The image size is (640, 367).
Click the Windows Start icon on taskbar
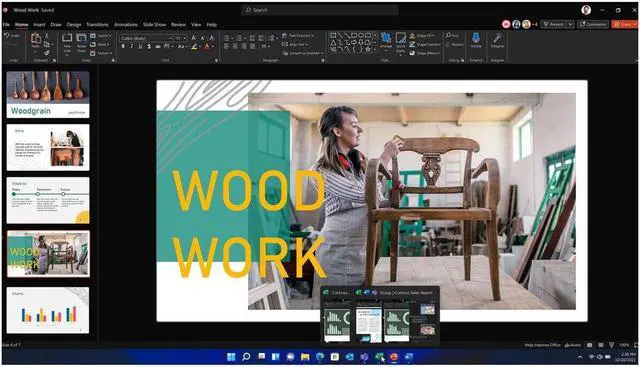(x=231, y=357)
